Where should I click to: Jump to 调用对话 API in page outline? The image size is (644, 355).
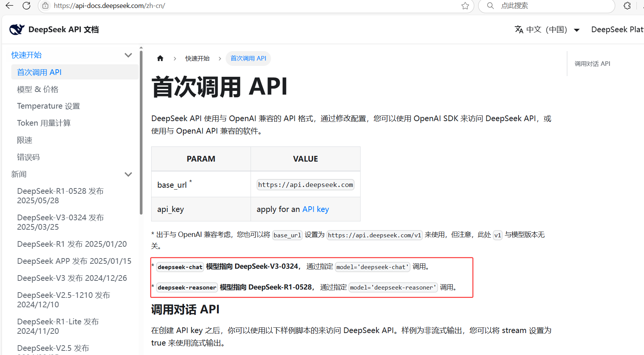click(592, 64)
